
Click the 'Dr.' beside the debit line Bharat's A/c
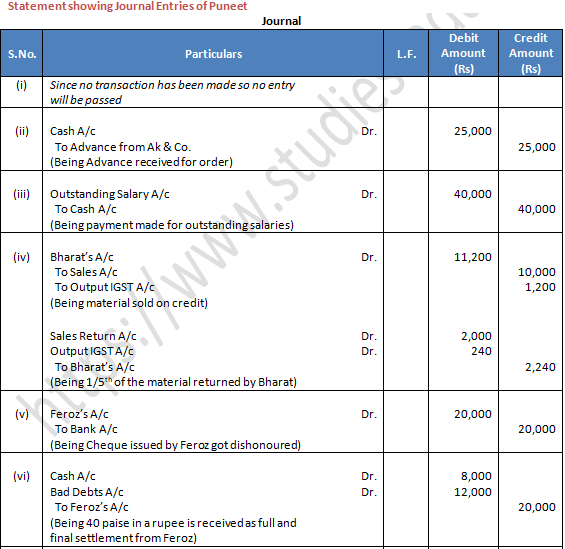point(369,257)
